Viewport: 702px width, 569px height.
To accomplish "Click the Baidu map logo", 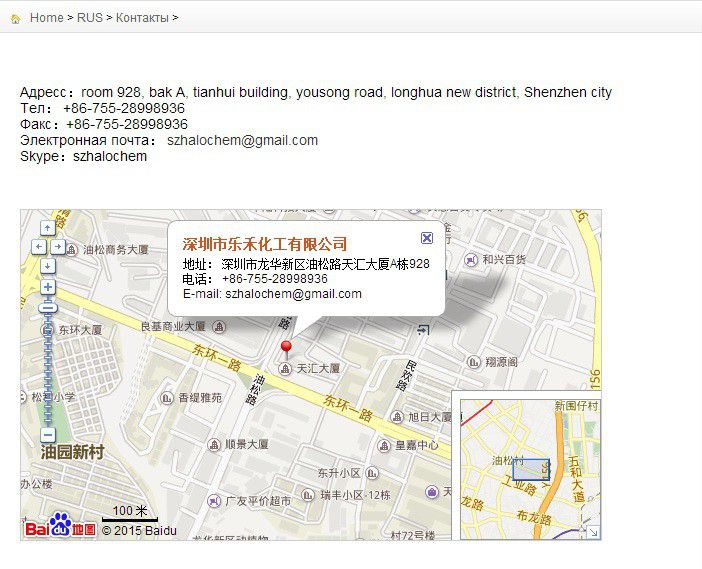I will click(60, 526).
